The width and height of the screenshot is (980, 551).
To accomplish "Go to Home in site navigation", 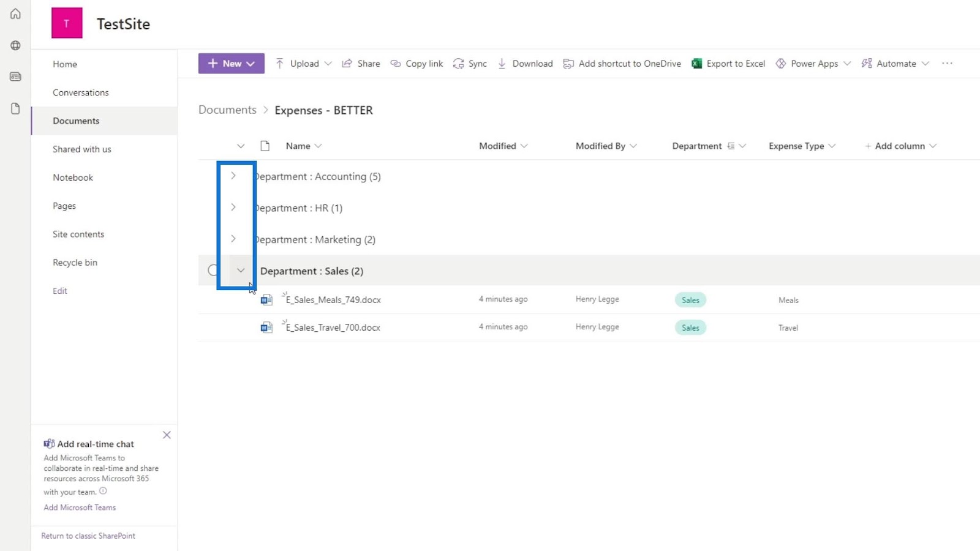I will pyautogui.click(x=65, y=64).
